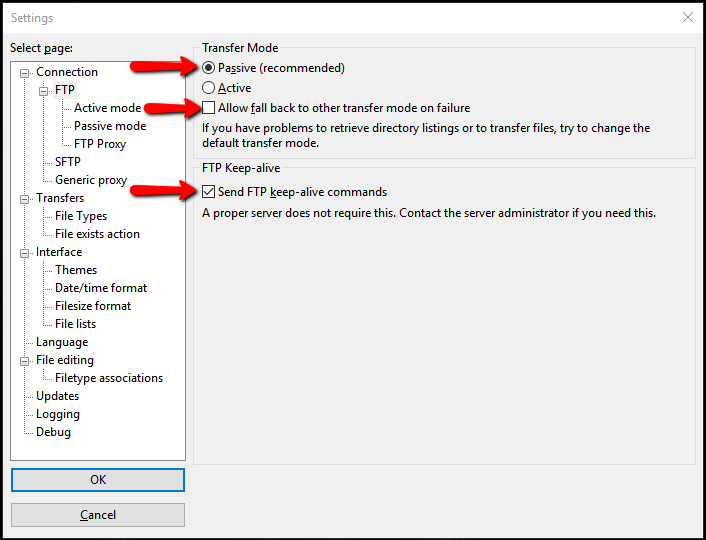Select the SFTP settings page
Image resolution: width=706 pixels, height=540 pixels.
point(68,162)
